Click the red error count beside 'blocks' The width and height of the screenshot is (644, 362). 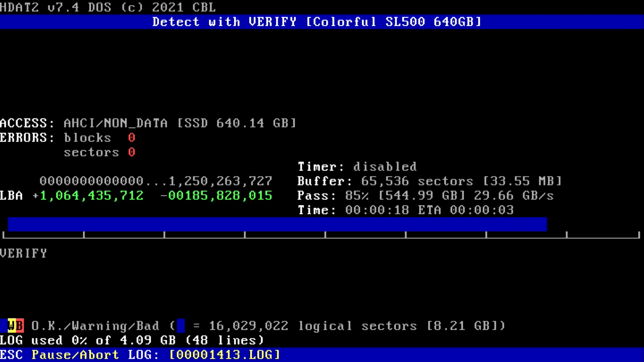tap(132, 138)
